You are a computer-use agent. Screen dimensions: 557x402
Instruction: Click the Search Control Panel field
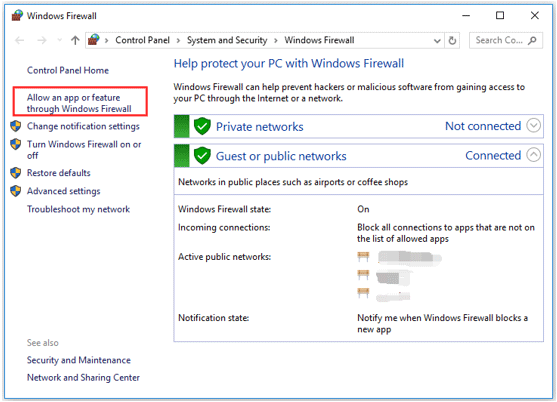pyautogui.click(x=506, y=40)
